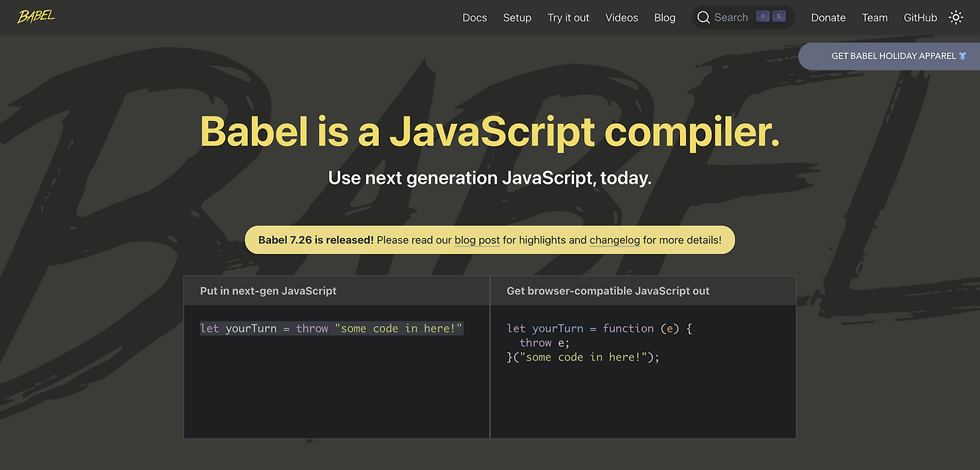The width and height of the screenshot is (980, 470).
Task: Click the search magnifier icon
Action: pyautogui.click(x=704, y=17)
